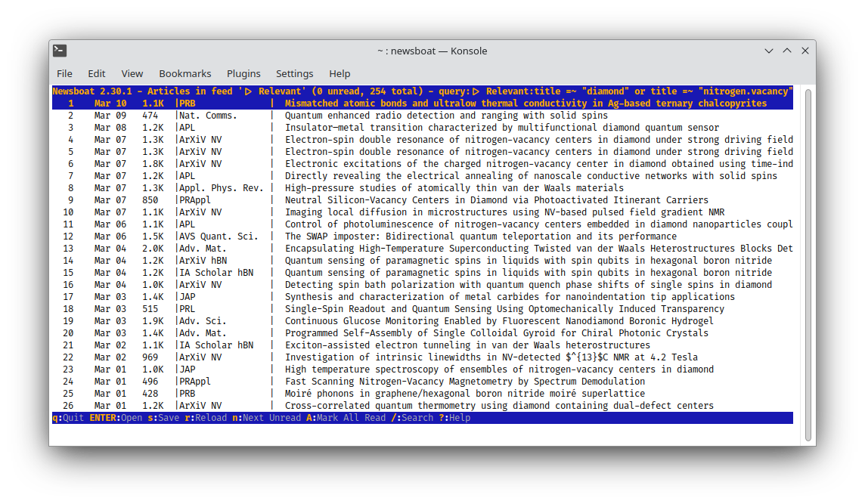Select article 'Electronic excitations of the charged nitrogen-vacancy'

tap(423, 164)
